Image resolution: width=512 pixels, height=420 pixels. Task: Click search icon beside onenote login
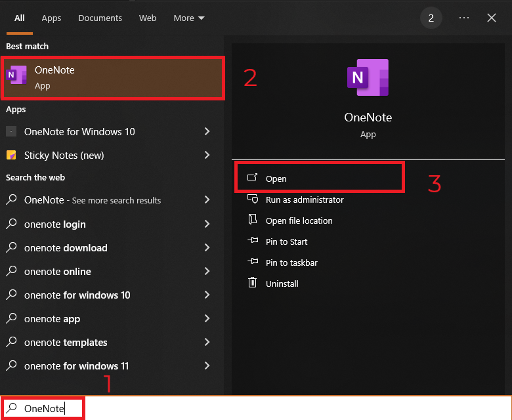tap(11, 224)
